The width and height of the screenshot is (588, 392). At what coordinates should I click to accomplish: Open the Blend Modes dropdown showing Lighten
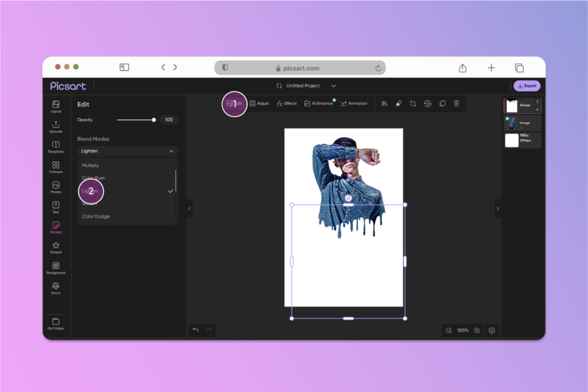tap(127, 151)
